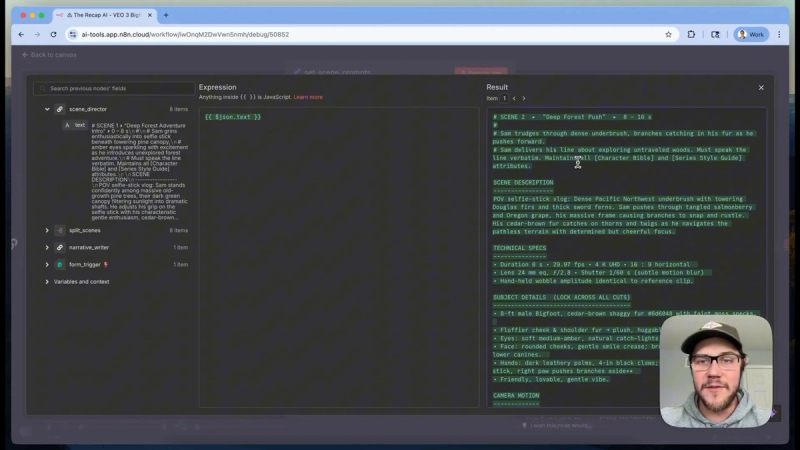
Task: Open the browser extensions puzzle icon
Action: point(691,34)
